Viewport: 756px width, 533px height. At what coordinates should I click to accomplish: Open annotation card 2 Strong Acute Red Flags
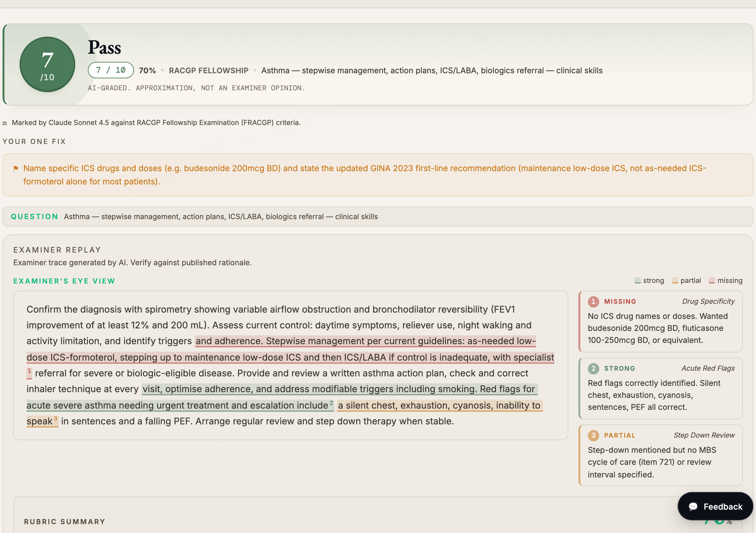[x=660, y=388]
